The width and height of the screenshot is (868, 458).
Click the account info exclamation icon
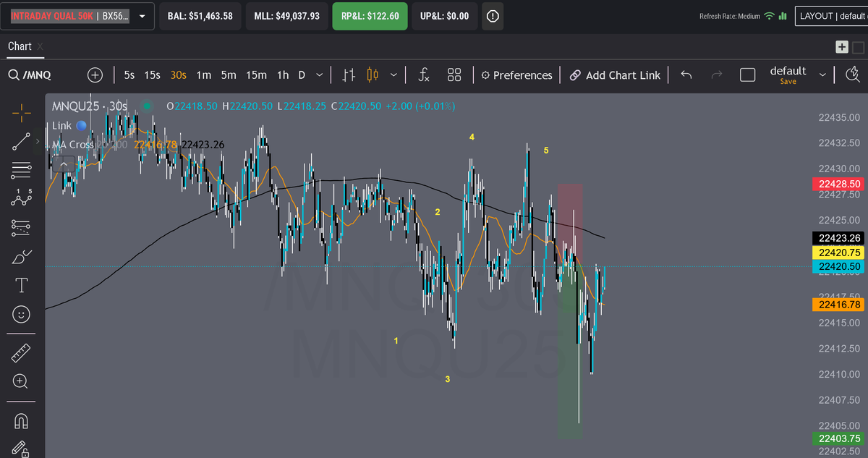(x=493, y=16)
